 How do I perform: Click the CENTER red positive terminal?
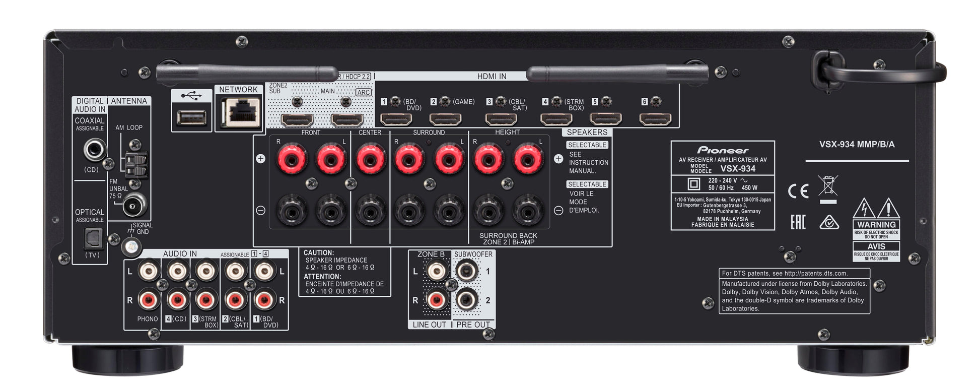pos(371,159)
